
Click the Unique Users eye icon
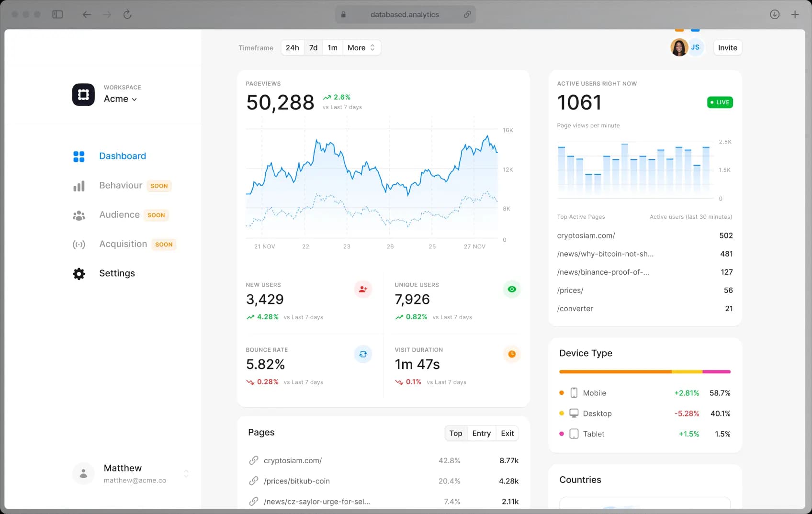(x=511, y=289)
